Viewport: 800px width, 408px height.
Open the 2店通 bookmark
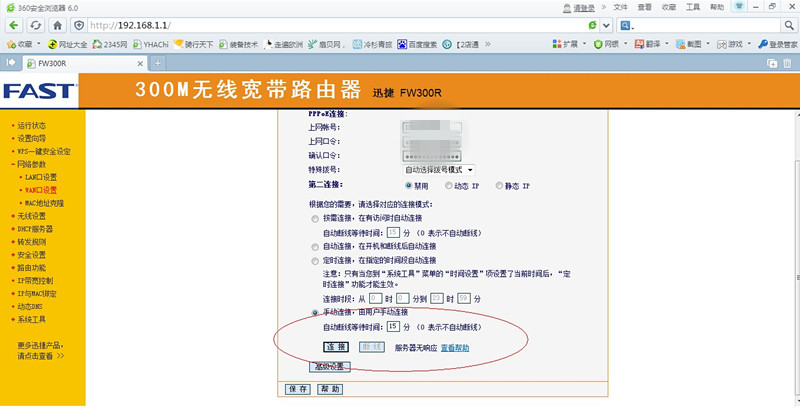pyautogui.click(x=461, y=44)
